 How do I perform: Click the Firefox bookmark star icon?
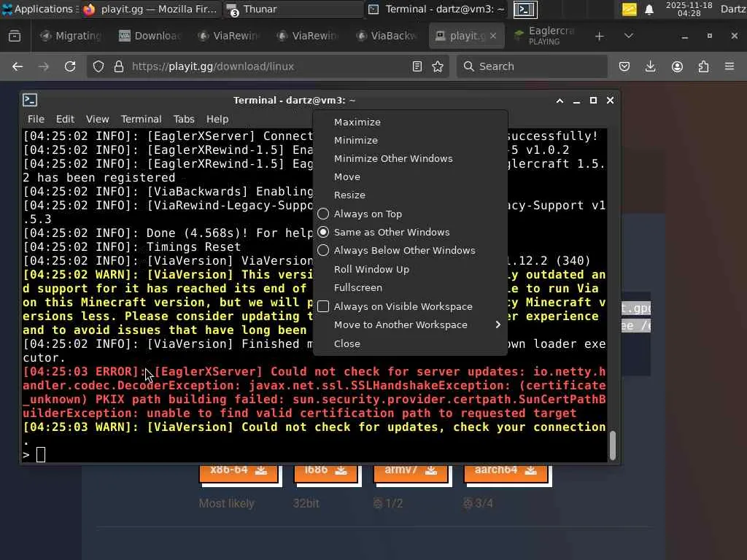point(438,66)
